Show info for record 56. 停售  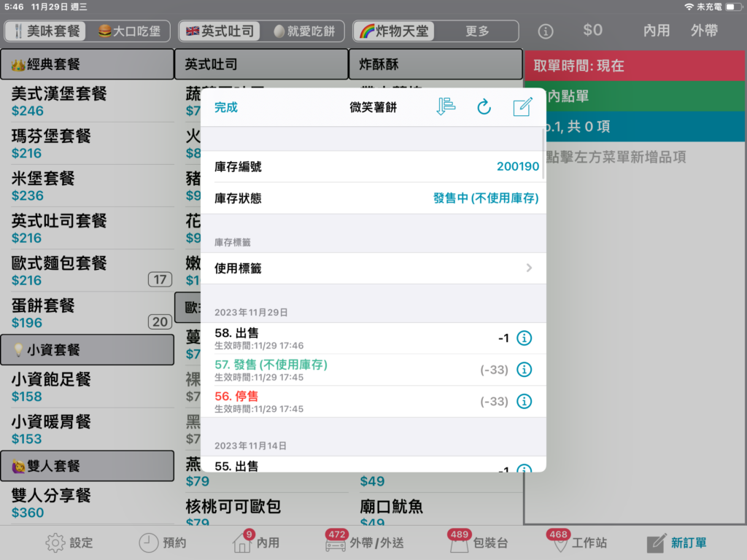pyautogui.click(x=524, y=402)
